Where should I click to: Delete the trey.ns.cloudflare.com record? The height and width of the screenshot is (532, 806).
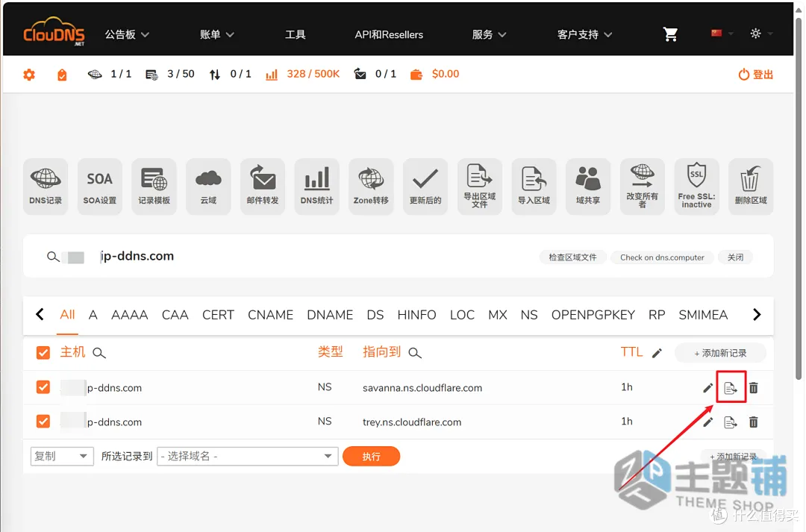coord(754,422)
